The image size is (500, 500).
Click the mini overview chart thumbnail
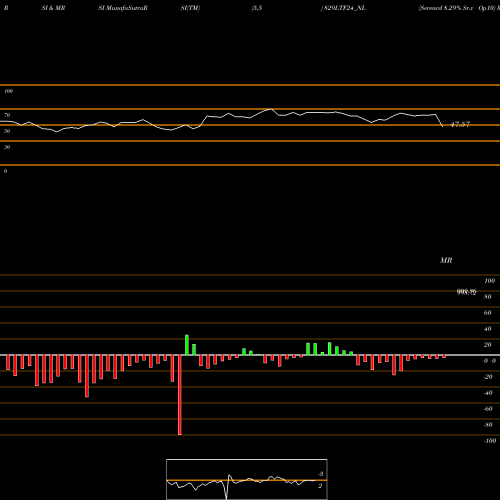click(x=247, y=479)
